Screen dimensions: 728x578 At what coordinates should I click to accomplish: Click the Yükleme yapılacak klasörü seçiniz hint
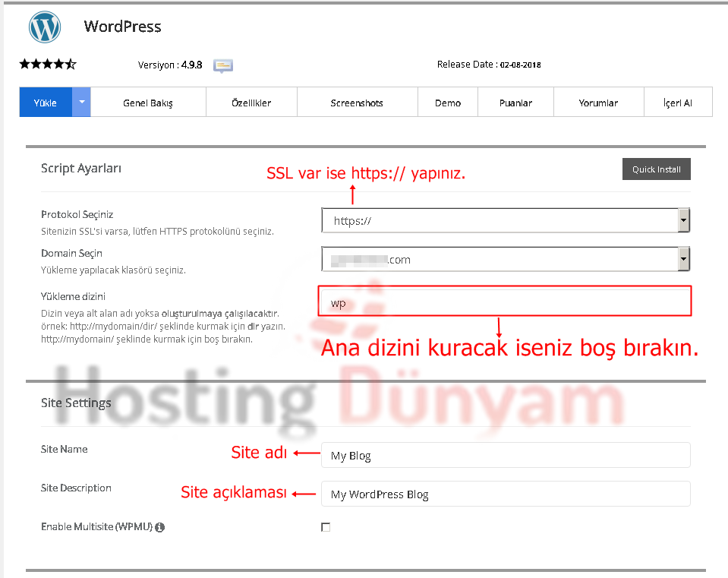[x=113, y=270]
